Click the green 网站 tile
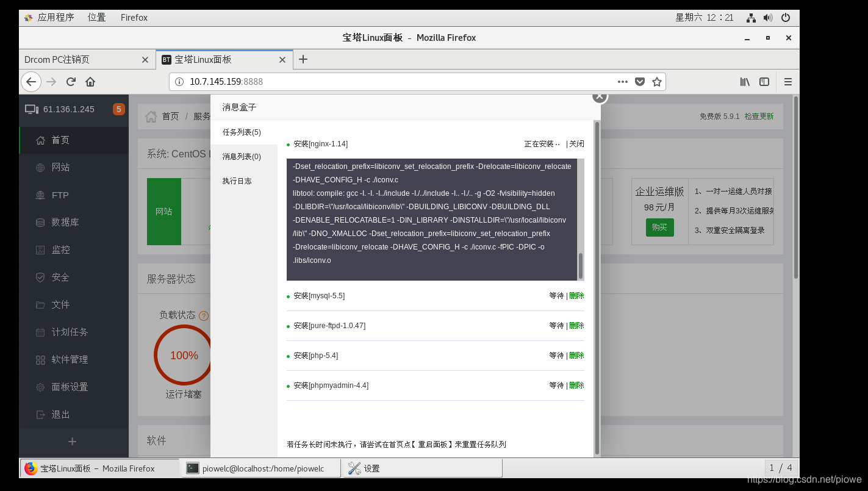Image resolution: width=868 pixels, height=491 pixels. (x=164, y=212)
